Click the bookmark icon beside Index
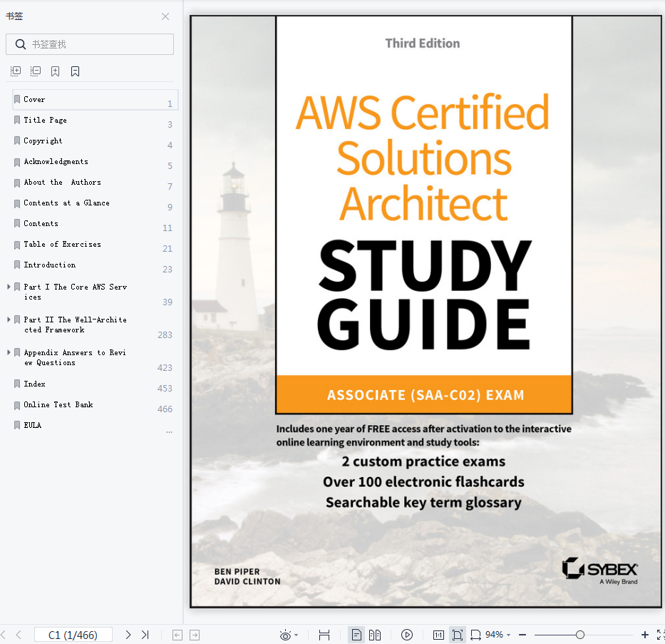This screenshot has width=665, height=644. [x=17, y=384]
